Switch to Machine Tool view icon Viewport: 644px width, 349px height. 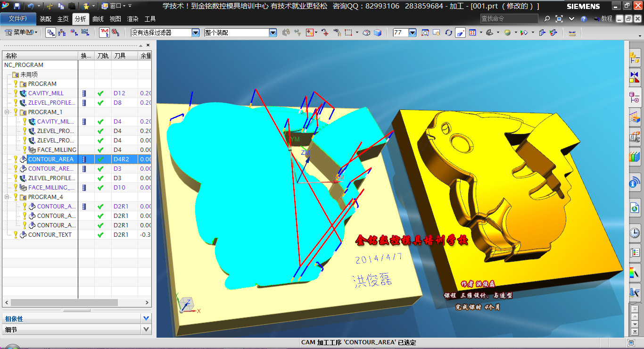click(x=62, y=33)
